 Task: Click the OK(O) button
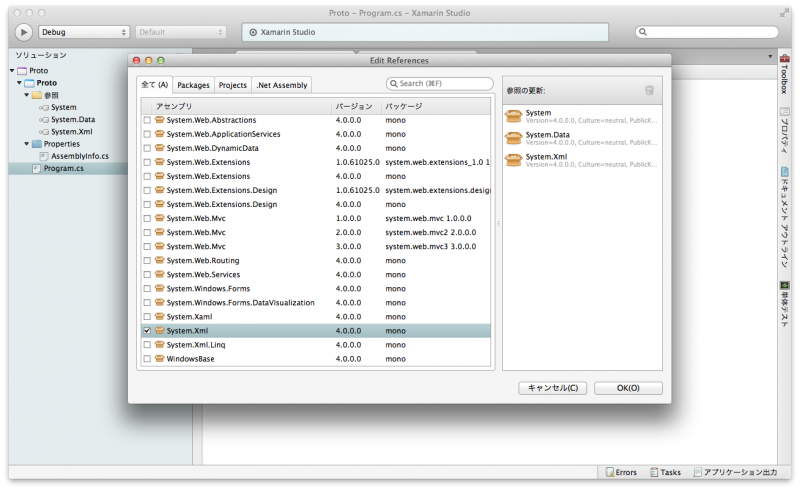click(628, 388)
